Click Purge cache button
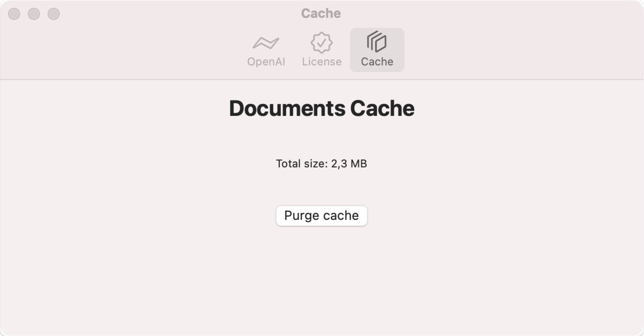 point(322,215)
